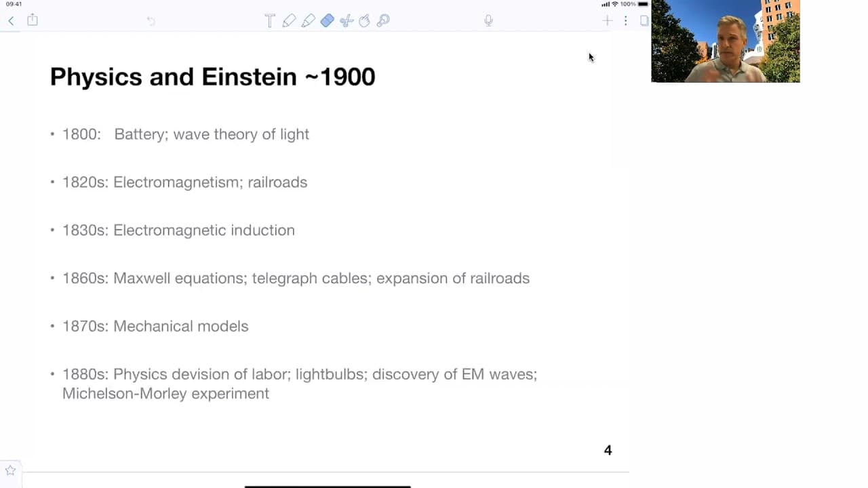
Task: Click the slide title 'Physics and Einstein ~1900'
Action: (212, 77)
